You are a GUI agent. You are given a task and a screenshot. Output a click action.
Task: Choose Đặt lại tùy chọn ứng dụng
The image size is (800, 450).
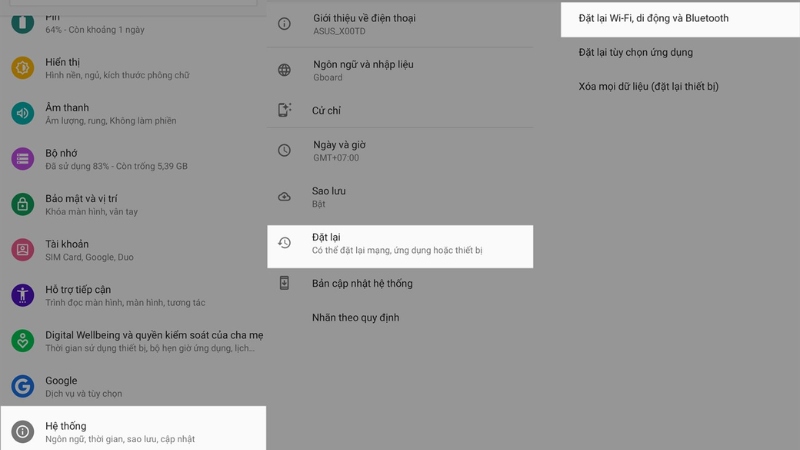pos(635,52)
